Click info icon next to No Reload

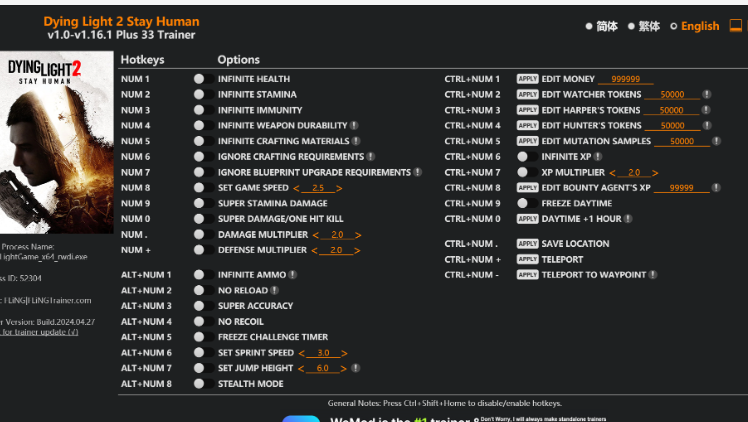click(x=274, y=290)
